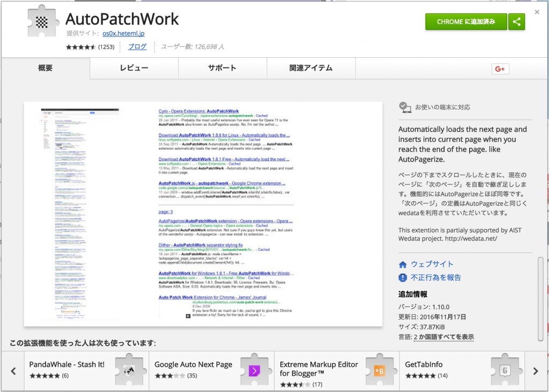The image size is (549, 392).
Task: Show previous related extensions with left arrow
Action: coord(13,371)
